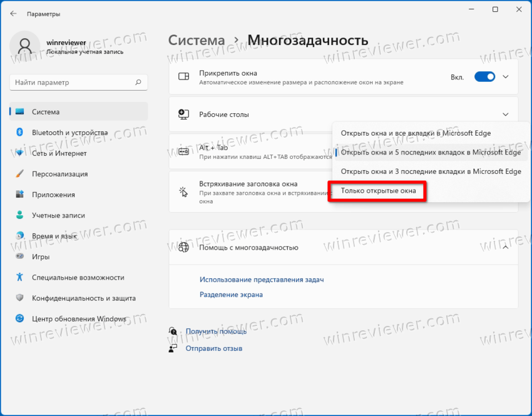Go to Приложения settings
Image resolution: width=532 pixels, height=416 pixels.
click(79, 195)
